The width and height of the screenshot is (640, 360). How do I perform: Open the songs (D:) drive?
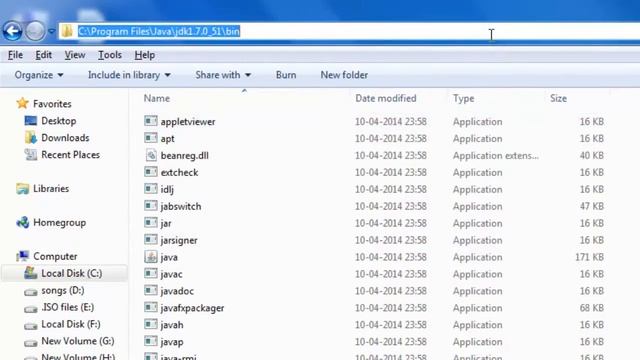coord(62,290)
